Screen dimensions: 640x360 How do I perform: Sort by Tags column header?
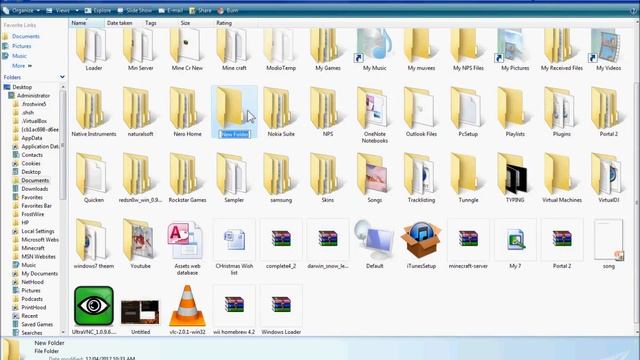click(160, 23)
